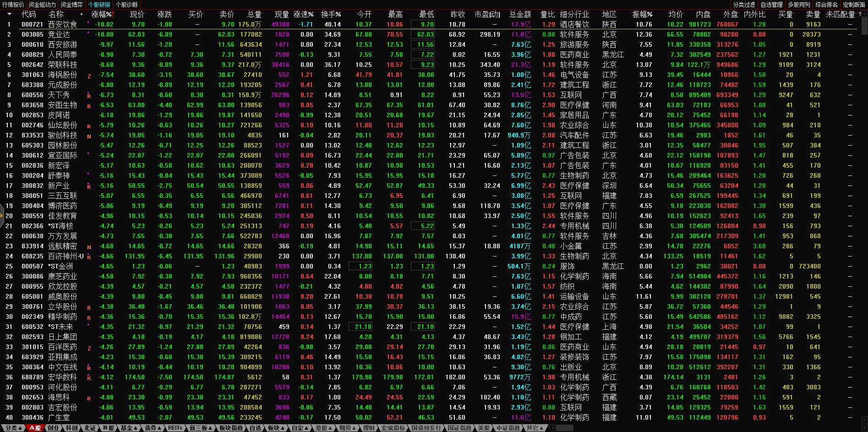Viewport: 868px width, 432px height.
Task: Click the R marker next to 天下秀
Action: tap(89, 96)
